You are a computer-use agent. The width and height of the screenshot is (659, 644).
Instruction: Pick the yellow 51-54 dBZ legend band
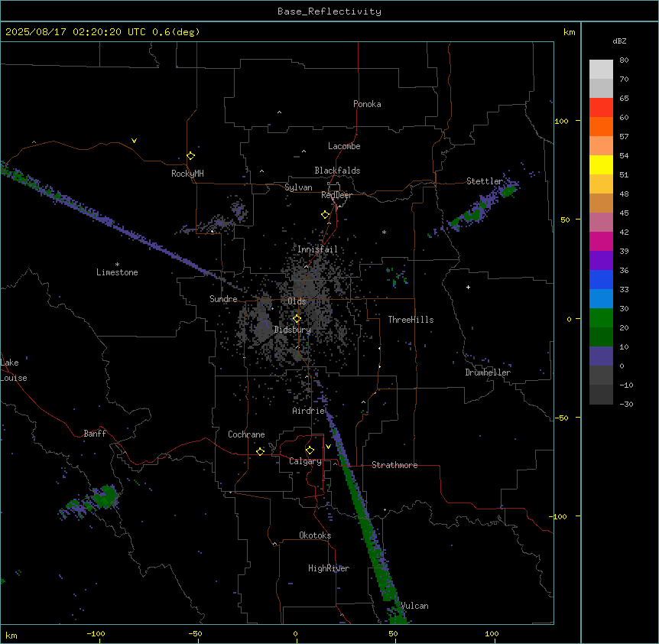601,164
